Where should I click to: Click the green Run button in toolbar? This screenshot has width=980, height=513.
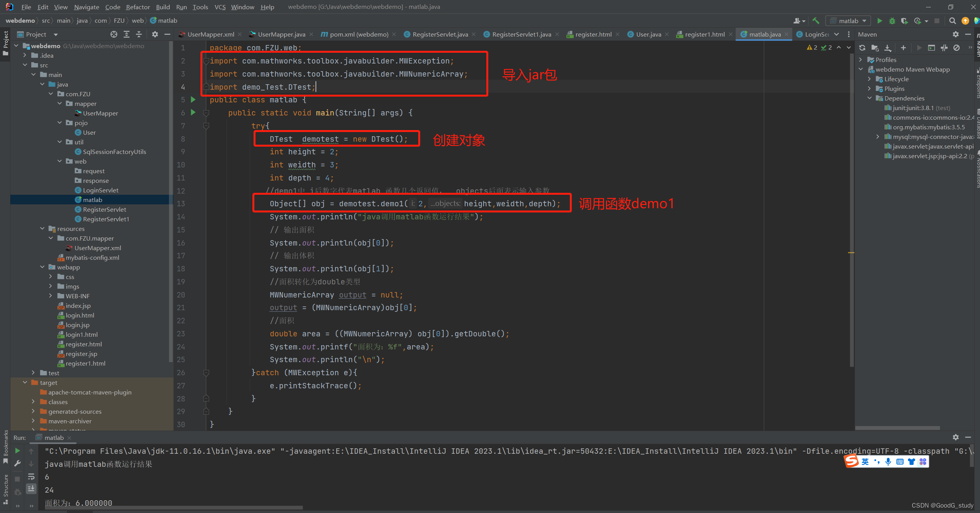(x=880, y=21)
